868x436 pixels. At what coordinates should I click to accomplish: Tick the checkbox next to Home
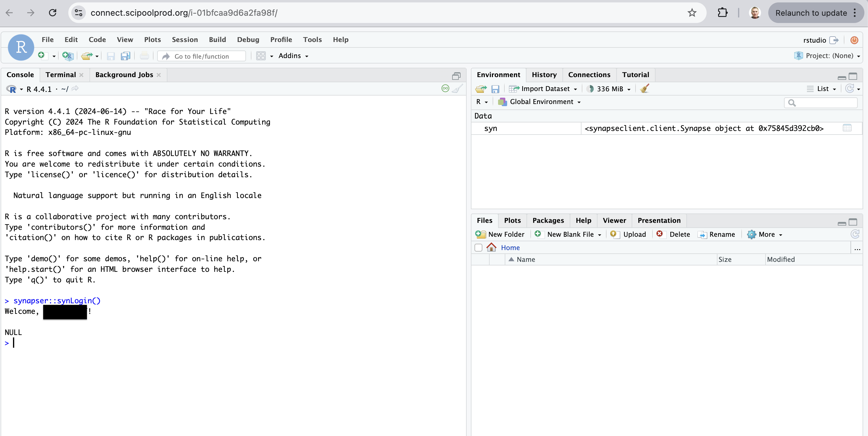pyautogui.click(x=478, y=248)
